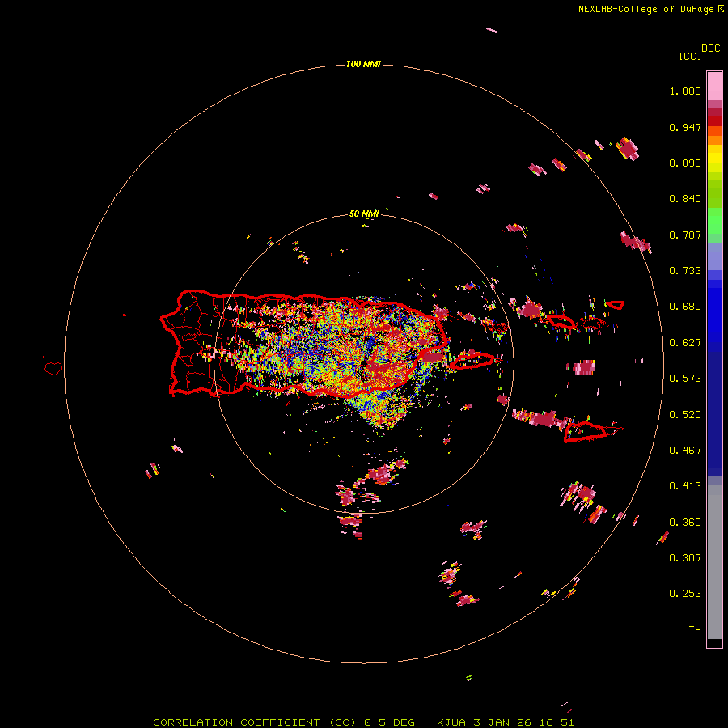Click the 50 NMI range ring label
This screenshot has width=728, height=728.
pyautogui.click(x=364, y=214)
